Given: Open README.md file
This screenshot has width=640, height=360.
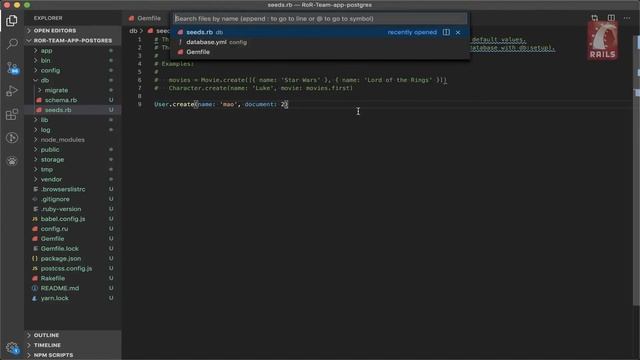Looking at the screenshot, I should pyautogui.click(x=73, y=288).
